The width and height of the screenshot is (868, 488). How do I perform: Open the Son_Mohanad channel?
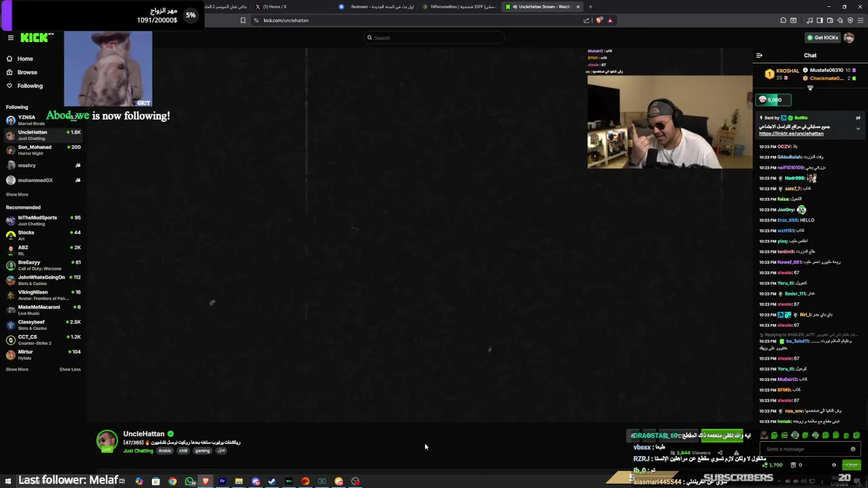(43, 150)
